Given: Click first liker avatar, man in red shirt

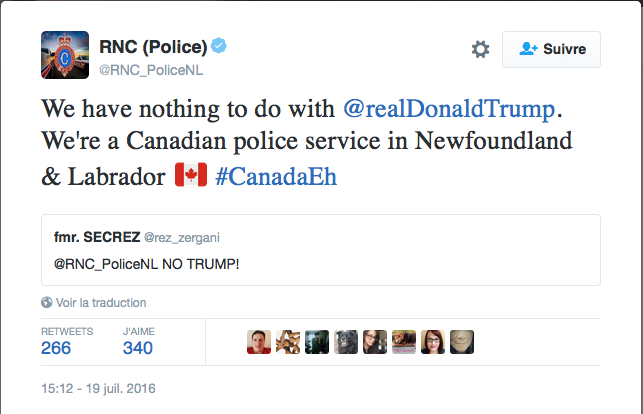Looking at the screenshot, I should pos(259,342).
